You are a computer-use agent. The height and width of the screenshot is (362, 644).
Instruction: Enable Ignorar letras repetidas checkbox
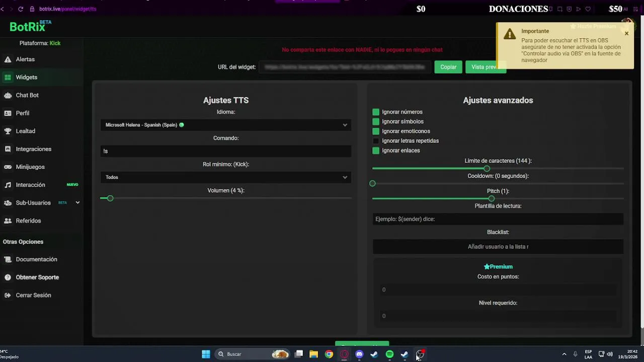point(376,141)
